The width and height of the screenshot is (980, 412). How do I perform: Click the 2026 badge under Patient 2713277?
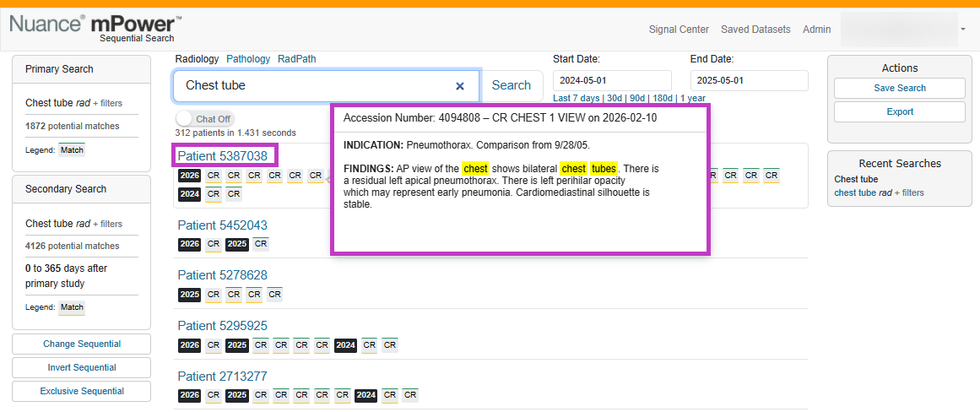[189, 395]
